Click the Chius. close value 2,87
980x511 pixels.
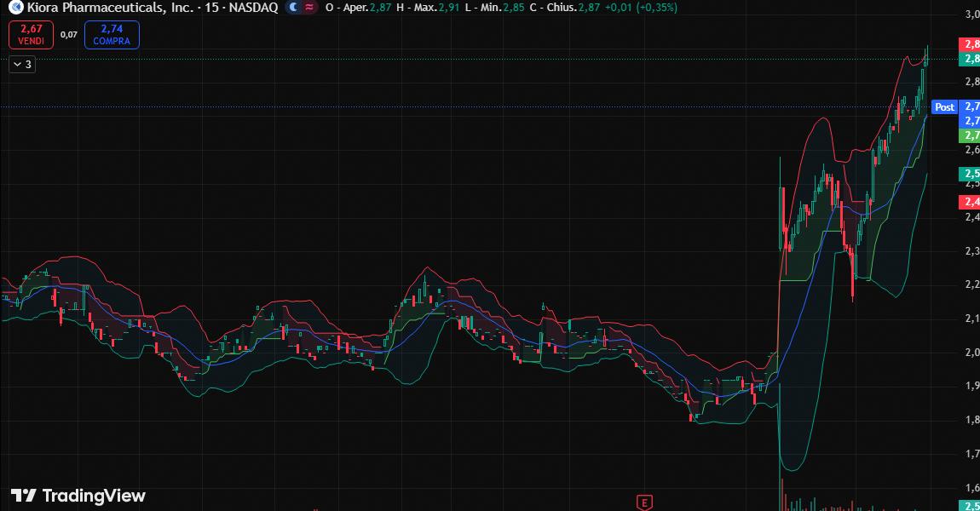(x=589, y=8)
